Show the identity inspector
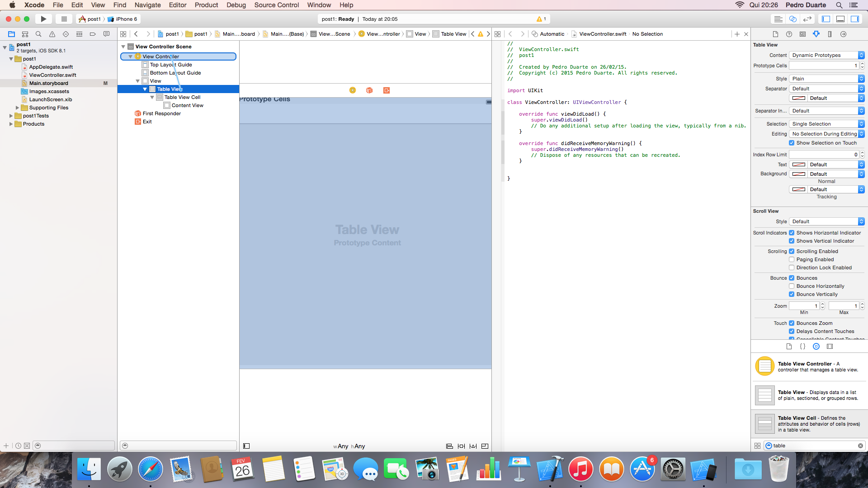 tap(802, 34)
